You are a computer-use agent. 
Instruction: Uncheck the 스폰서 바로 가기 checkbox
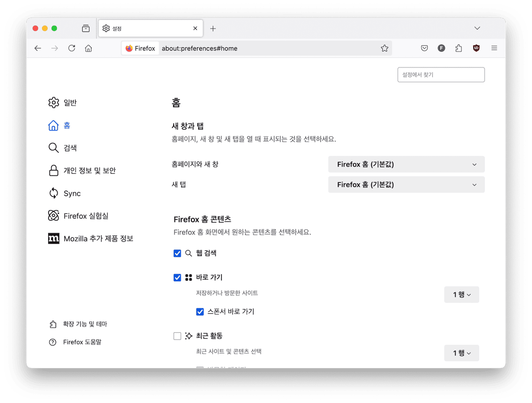tap(200, 312)
